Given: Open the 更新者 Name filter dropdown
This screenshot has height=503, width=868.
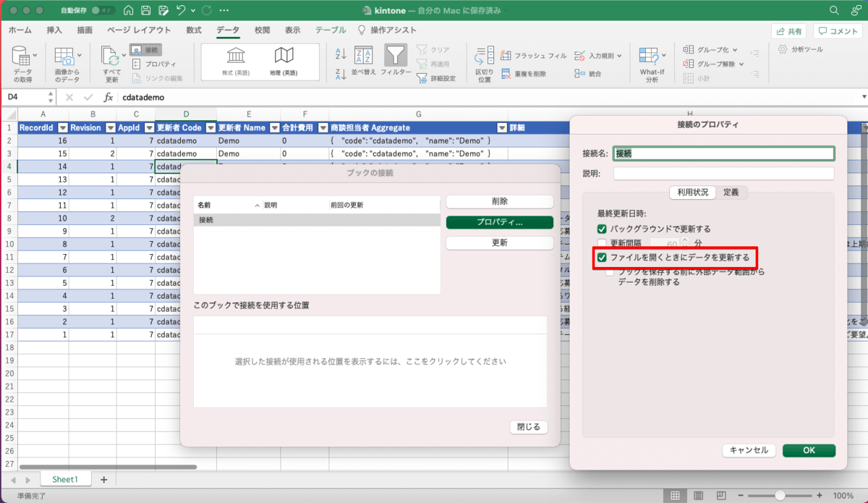Looking at the screenshot, I should [x=273, y=127].
